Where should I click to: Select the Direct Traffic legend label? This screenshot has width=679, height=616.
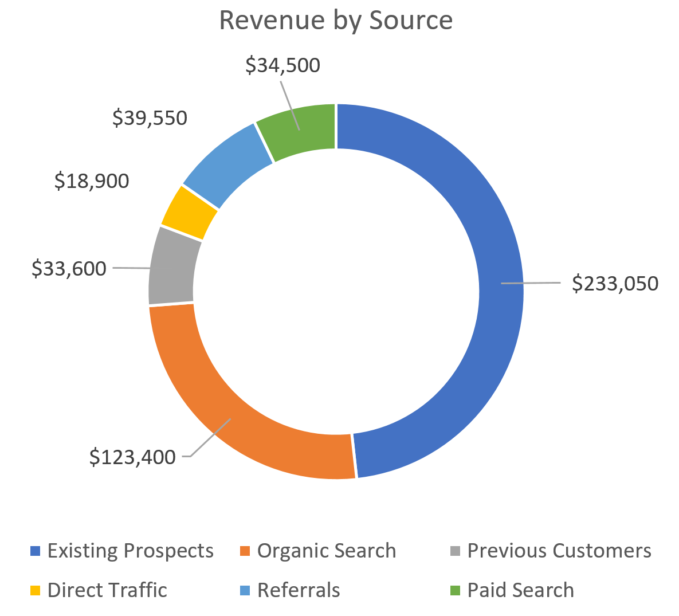(x=107, y=590)
